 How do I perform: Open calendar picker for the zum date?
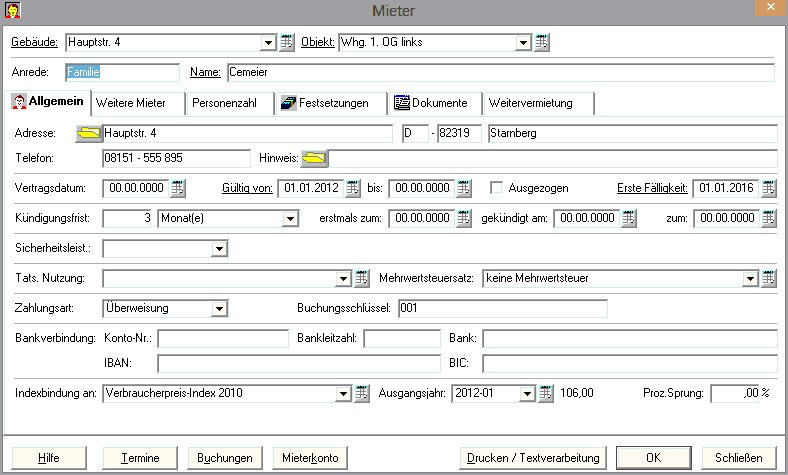point(768,219)
